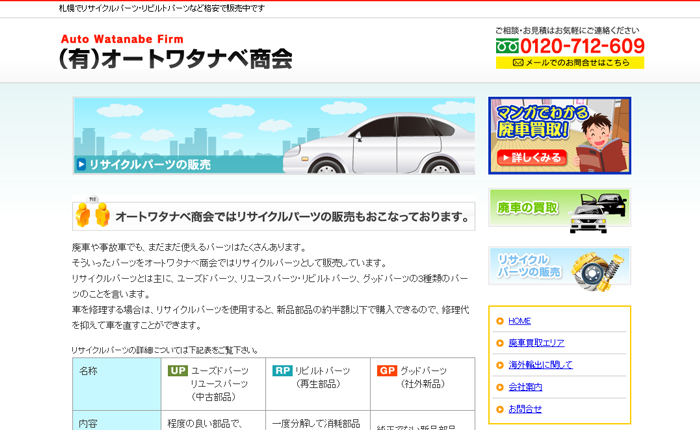The width and height of the screenshot is (700, 430).
Task: Open the お問合せ sidebar link
Action: click(x=525, y=409)
